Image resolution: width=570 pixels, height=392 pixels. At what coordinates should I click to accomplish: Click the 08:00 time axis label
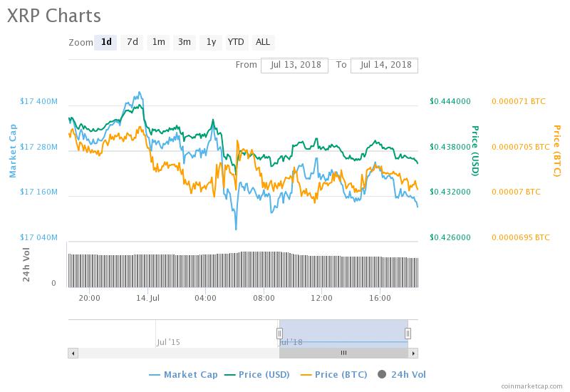264,298
